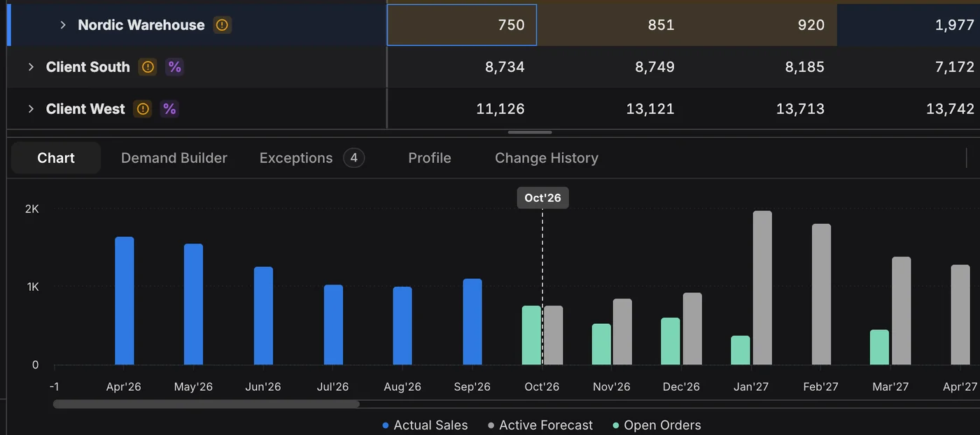Click the Jun'26 Actual Sales bar
Screen dimensions: 980x435
coord(263,315)
